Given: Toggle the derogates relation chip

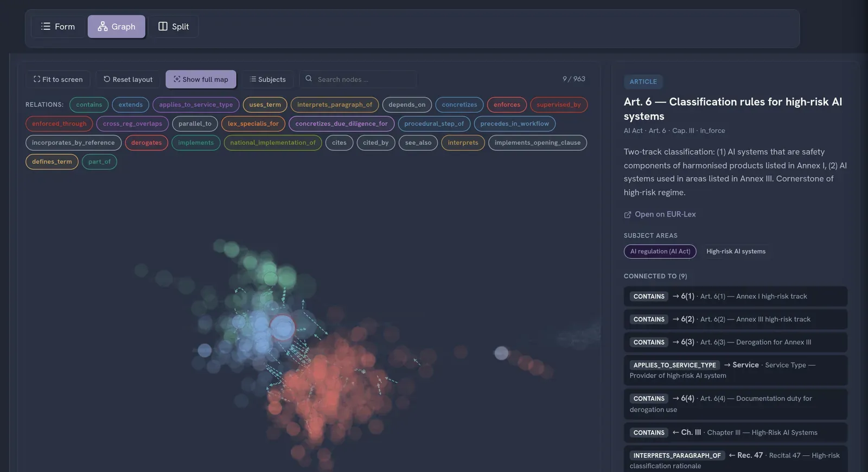Looking at the screenshot, I should (x=146, y=143).
